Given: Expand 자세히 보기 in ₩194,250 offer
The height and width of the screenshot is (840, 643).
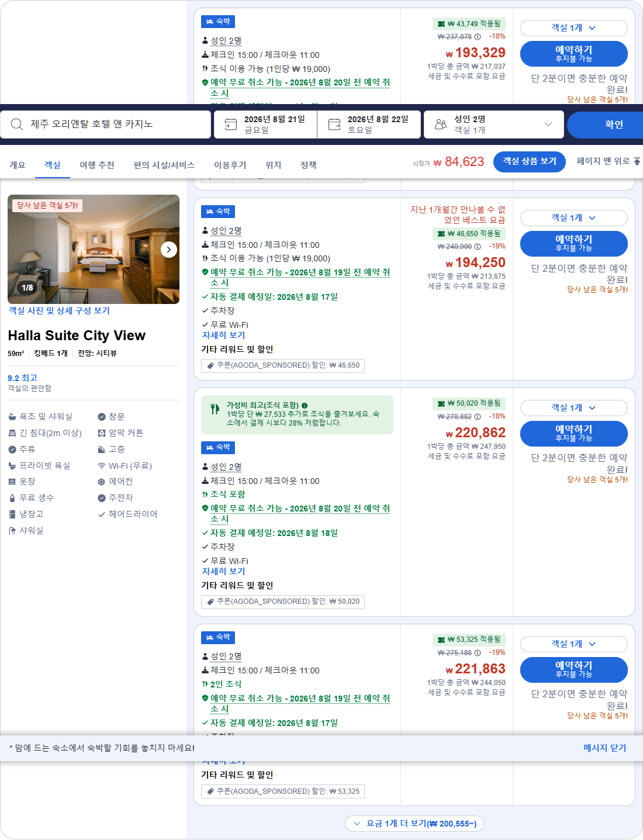Looking at the screenshot, I should click(223, 336).
